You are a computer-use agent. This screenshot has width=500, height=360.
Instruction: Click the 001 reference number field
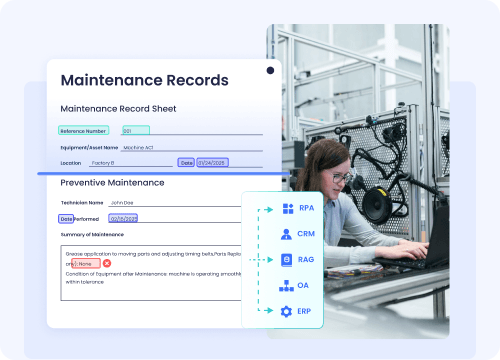[x=136, y=130]
